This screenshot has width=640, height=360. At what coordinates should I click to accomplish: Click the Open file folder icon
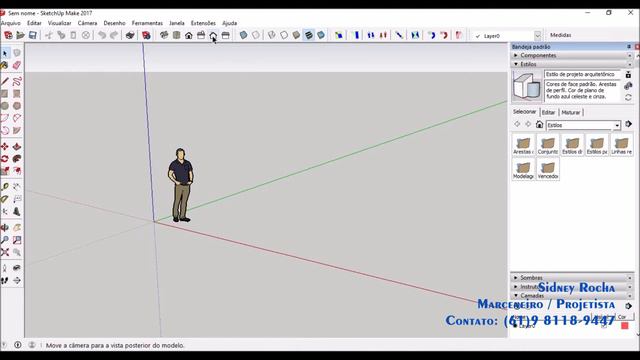point(20,36)
